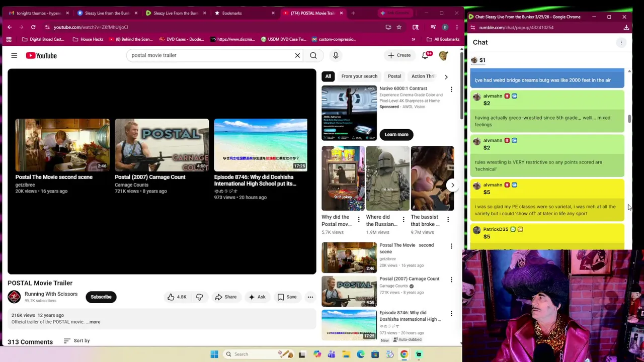Open the All Bookmarks folder
This screenshot has width=644, height=362.
[x=443, y=39]
